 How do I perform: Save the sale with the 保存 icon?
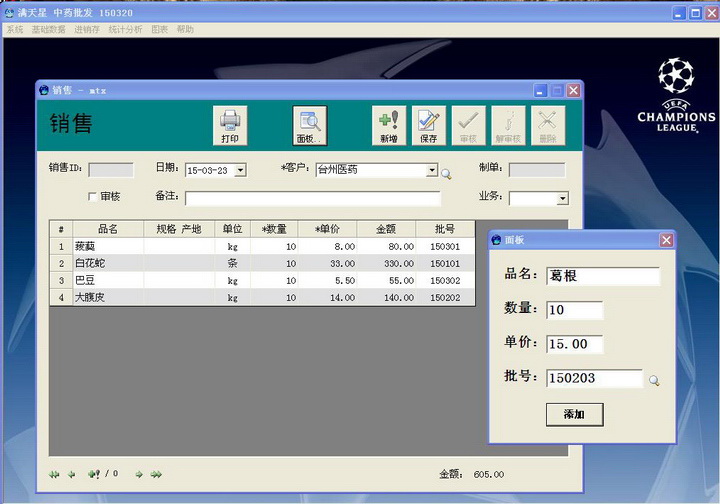tap(429, 126)
